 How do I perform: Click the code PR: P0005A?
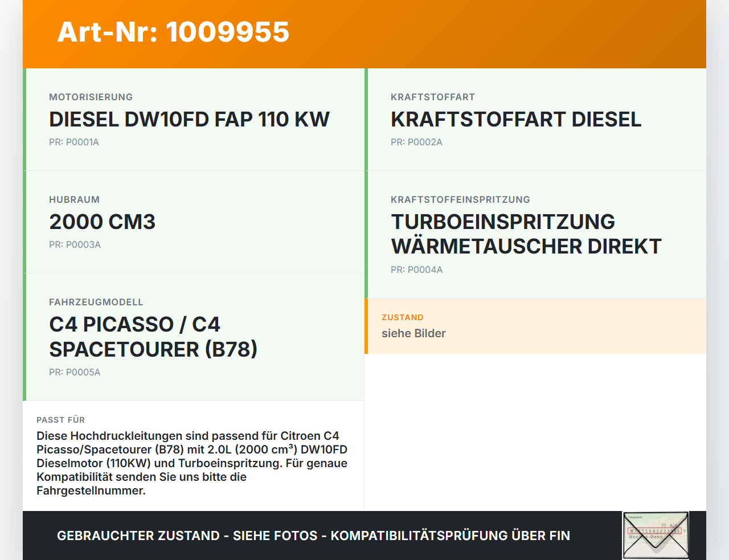pos(75,373)
